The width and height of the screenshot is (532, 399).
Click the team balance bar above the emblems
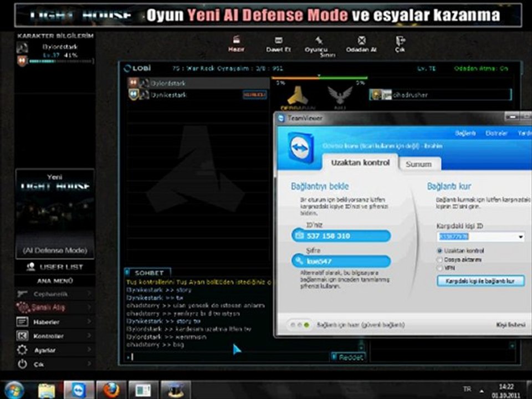319,78
